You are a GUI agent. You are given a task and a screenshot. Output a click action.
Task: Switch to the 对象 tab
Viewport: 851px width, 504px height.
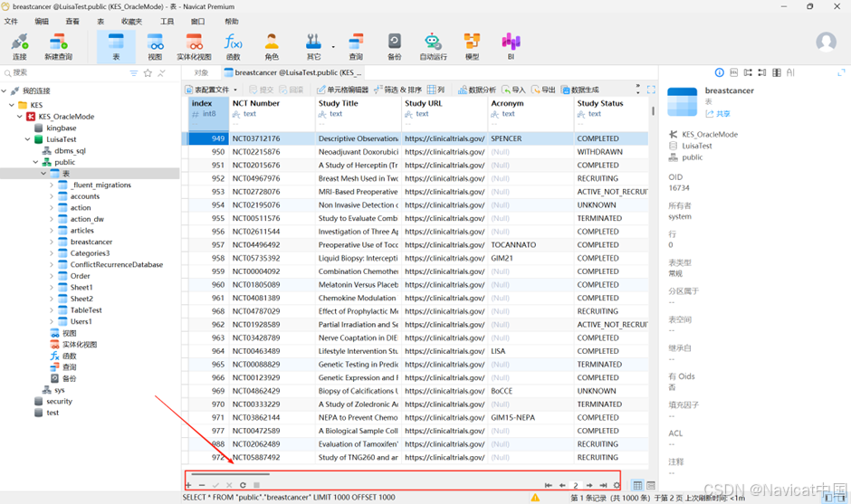point(201,72)
